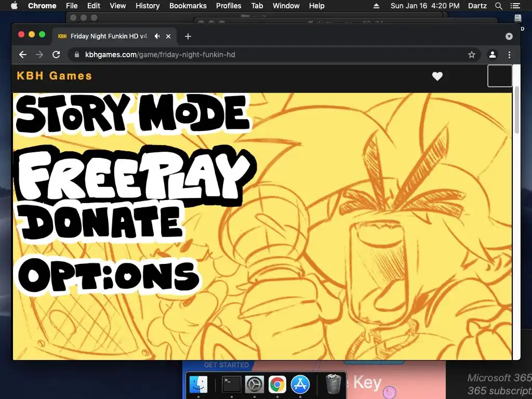Open the tab search dropdown arrow
This screenshot has width=532, height=399.
(509, 36)
